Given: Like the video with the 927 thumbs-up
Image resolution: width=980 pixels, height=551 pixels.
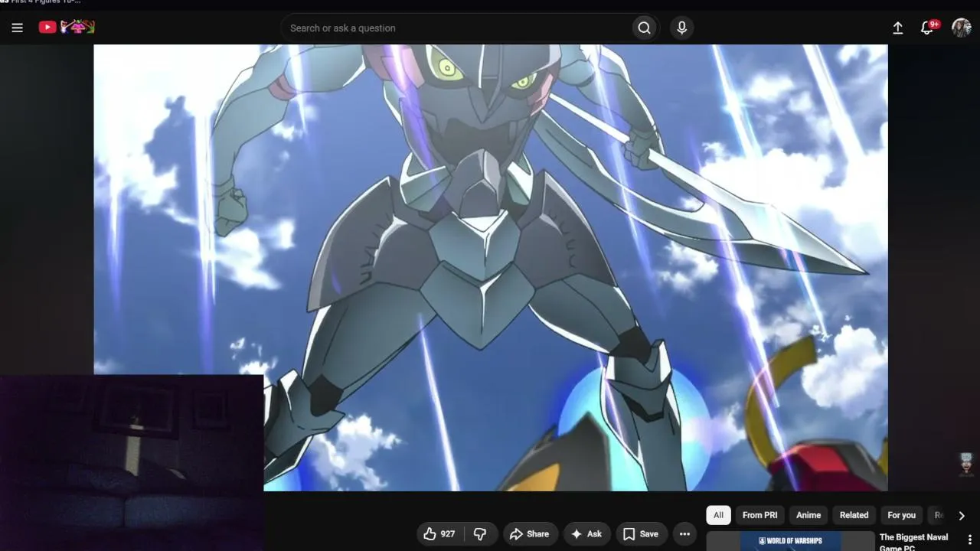Looking at the screenshot, I should pyautogui.click(x=439, y=534).
